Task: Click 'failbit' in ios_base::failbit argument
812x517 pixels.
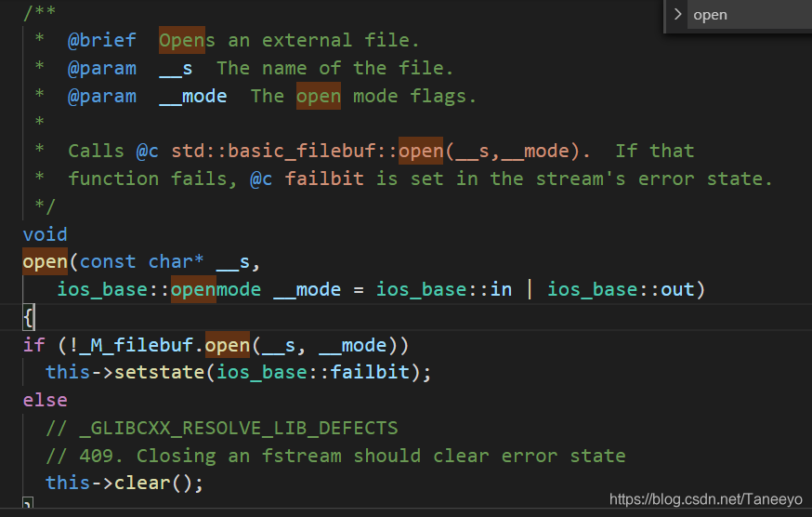Action: click(370, 372)
